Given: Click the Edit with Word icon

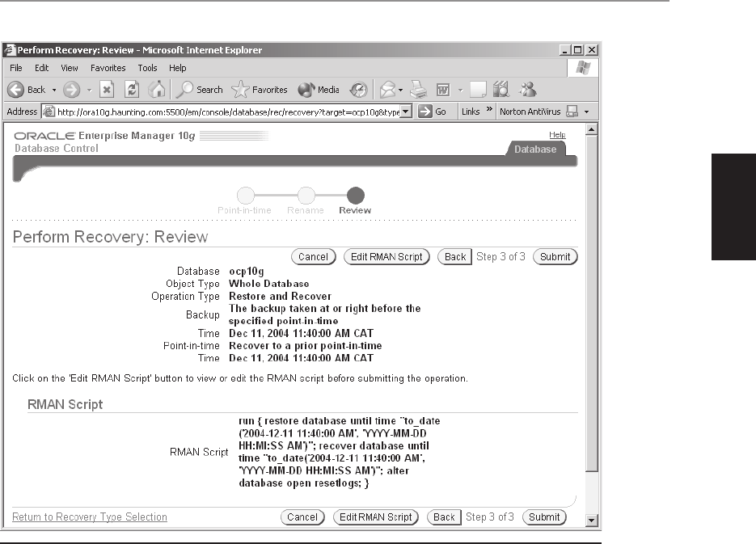Looking at the screenshot, I should (x=442, y=90).
